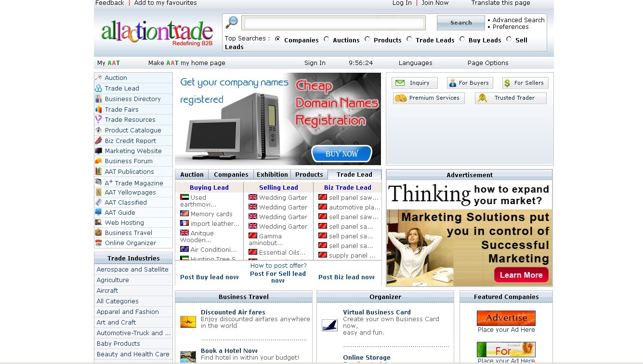Open the Languages menu

click(x=415, y=63)
